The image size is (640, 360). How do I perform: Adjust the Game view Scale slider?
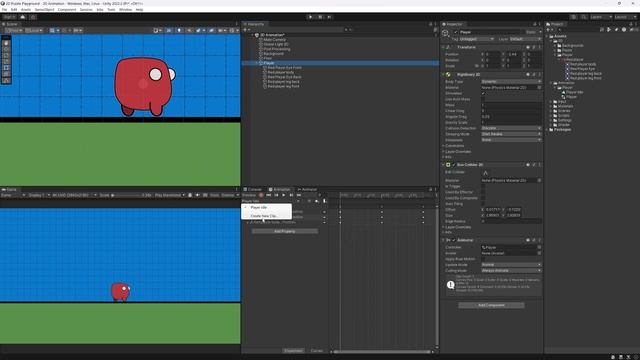[x=126, y=195]
